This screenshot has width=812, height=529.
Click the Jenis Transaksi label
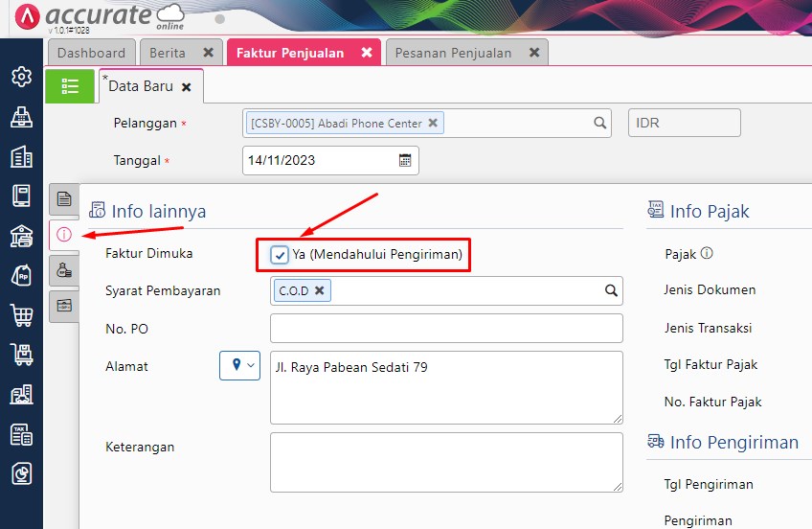pos(708,328)
